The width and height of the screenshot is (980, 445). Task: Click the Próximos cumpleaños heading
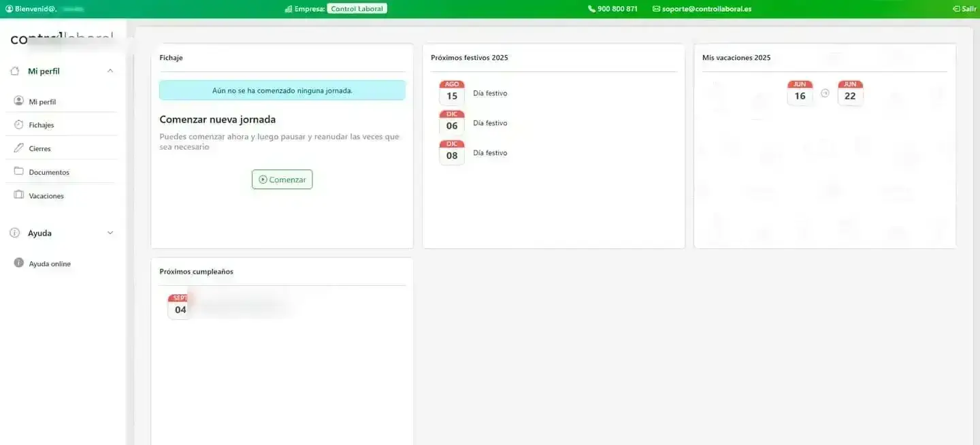coord(196,271)
